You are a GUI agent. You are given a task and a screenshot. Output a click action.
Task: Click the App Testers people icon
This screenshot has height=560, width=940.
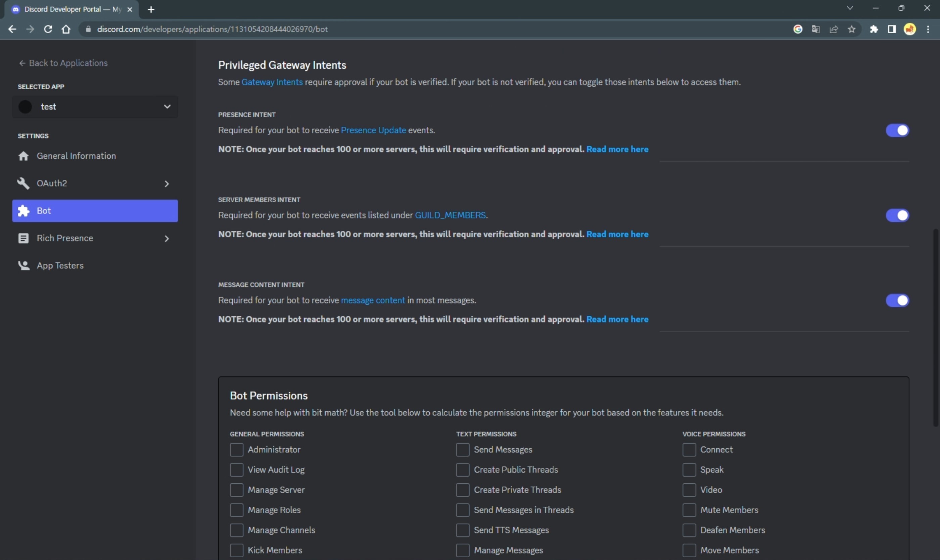point(23,266)
